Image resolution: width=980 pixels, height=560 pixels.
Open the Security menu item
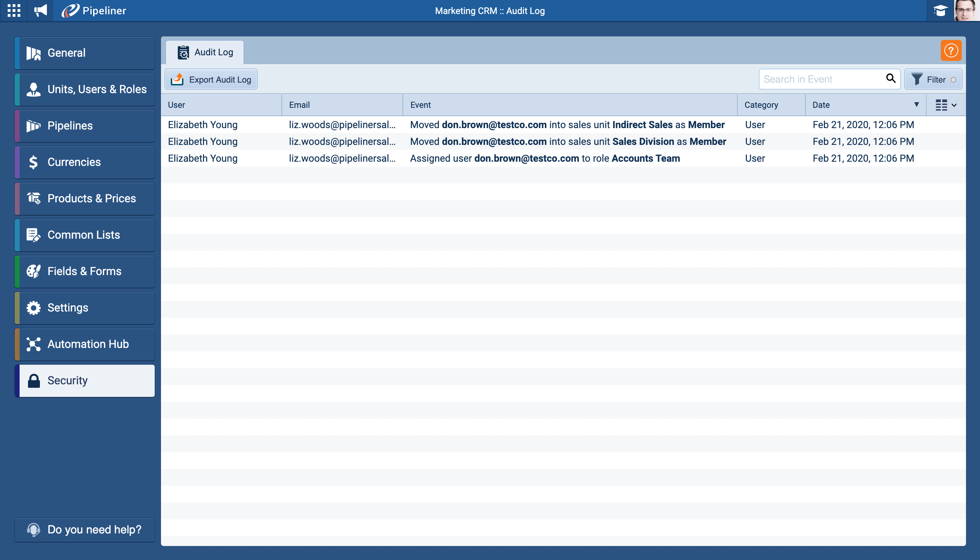[x=85, y=381]
